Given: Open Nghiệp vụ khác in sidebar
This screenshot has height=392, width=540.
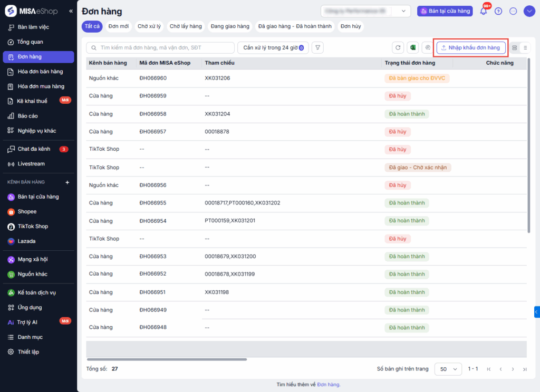Looking at the screenshot, I should pyautogui.click(x=37, y=131).
